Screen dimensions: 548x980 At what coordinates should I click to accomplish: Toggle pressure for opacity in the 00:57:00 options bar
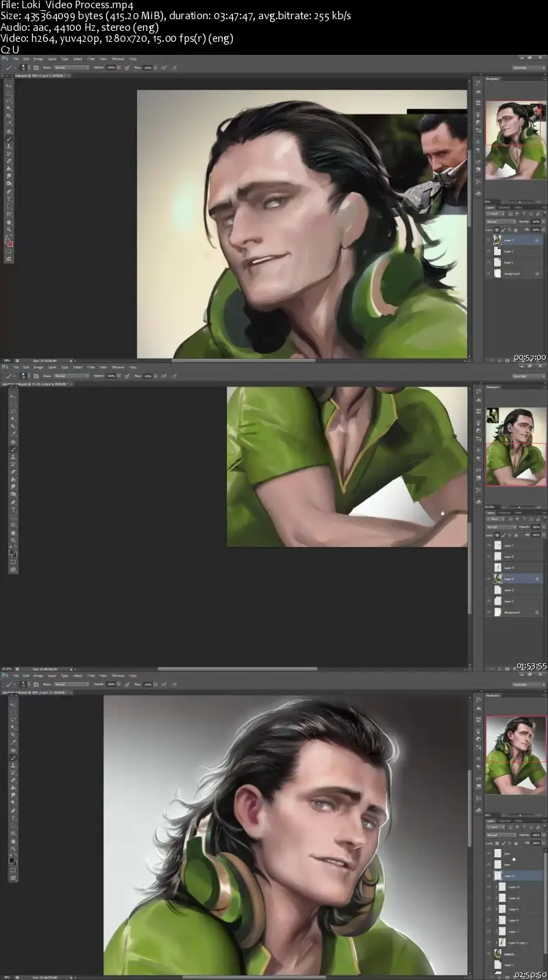(127, 68)
